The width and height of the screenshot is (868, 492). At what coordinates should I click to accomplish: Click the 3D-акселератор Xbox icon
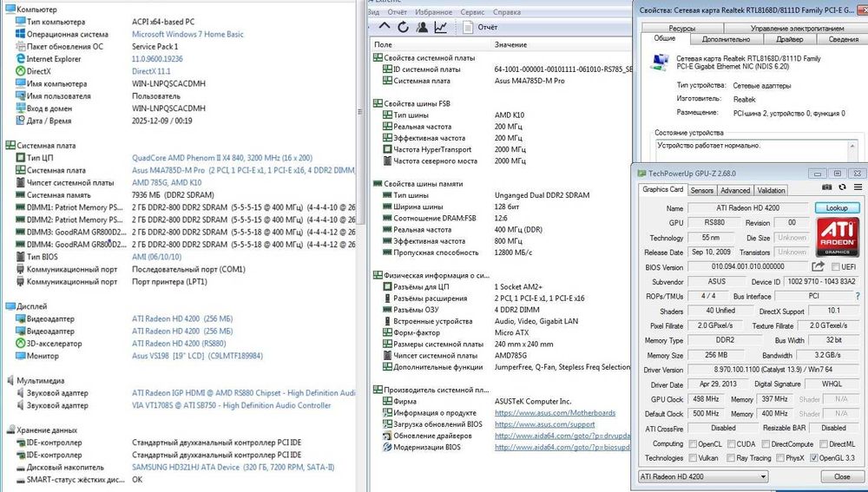(x=21, y=344)
